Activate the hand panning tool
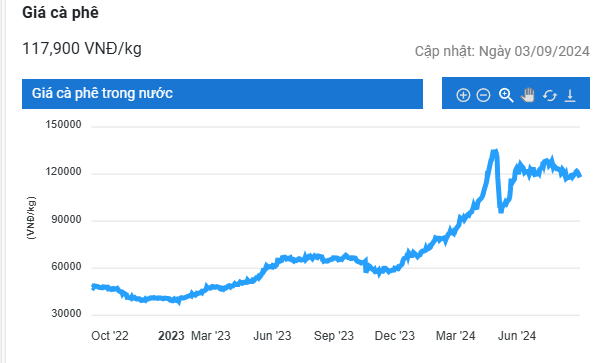The height and width of the screenshot is (363, 596). (x=528, y=95)
